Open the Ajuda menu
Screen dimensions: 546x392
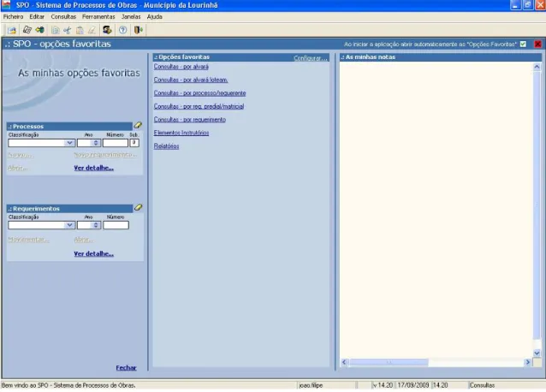[155, 17]
